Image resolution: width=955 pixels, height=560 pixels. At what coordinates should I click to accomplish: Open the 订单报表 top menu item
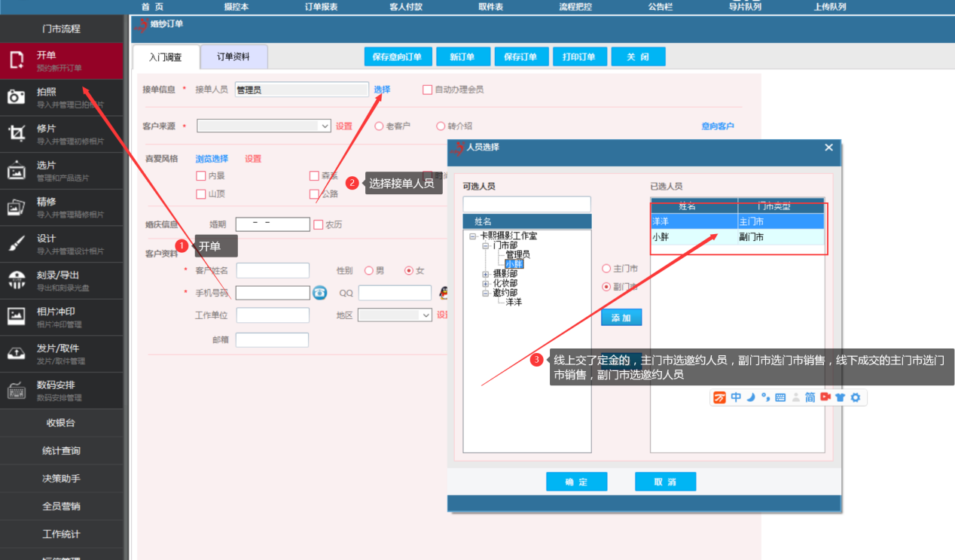coord(321,6)
